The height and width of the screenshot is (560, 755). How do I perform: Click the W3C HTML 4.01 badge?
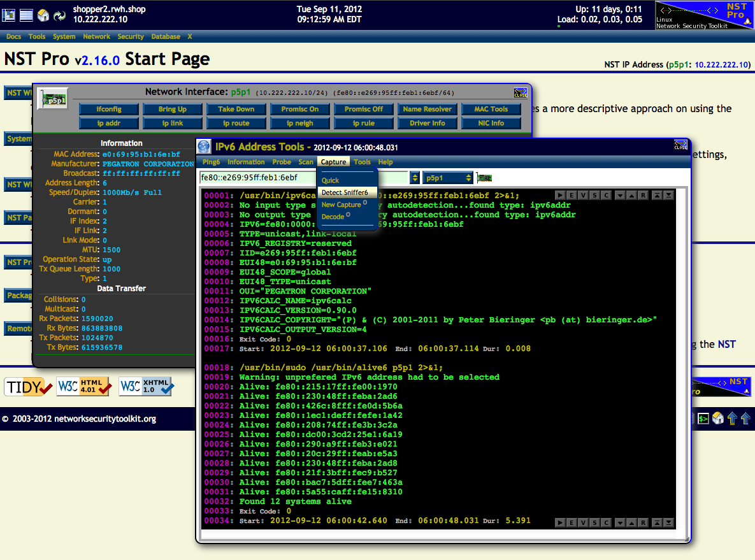(83, 386)
